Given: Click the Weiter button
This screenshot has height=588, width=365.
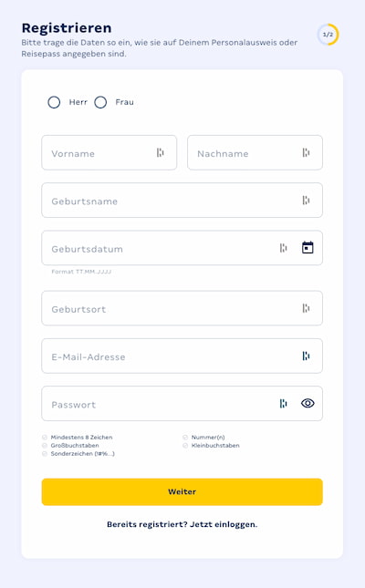Looking at the screenshot, I should pyautogui.click(x=182, y=491).
